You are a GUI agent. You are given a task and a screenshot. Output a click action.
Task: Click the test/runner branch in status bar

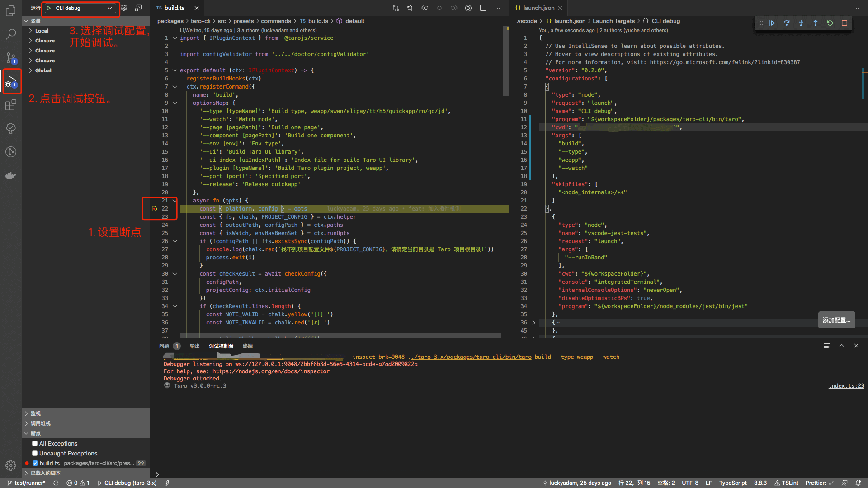pos(26,483)
